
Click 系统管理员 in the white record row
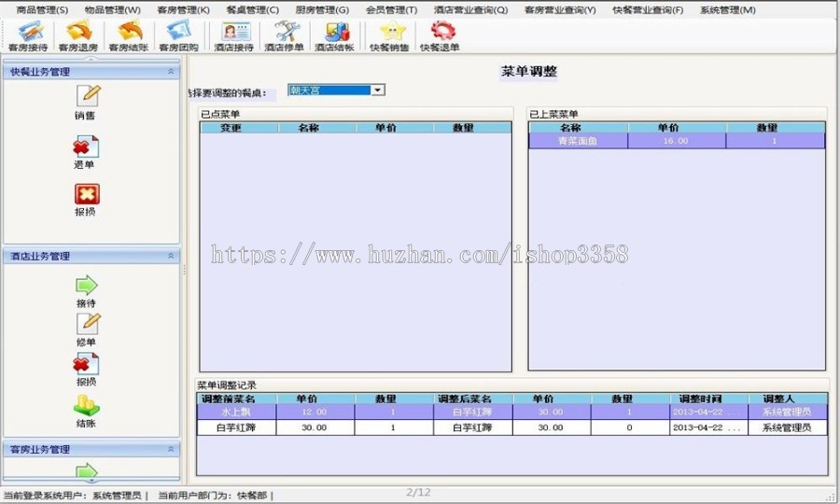coord(788,427)
